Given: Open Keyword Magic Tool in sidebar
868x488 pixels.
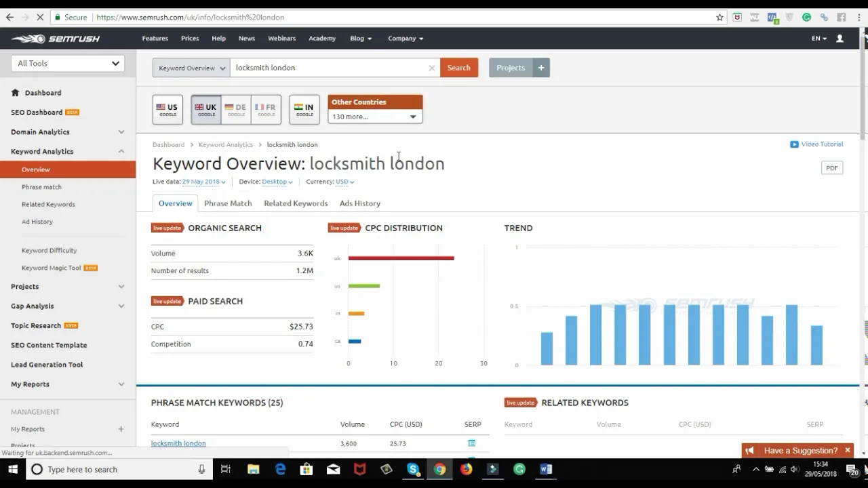Looking at the screenshot, I should 51,268.
